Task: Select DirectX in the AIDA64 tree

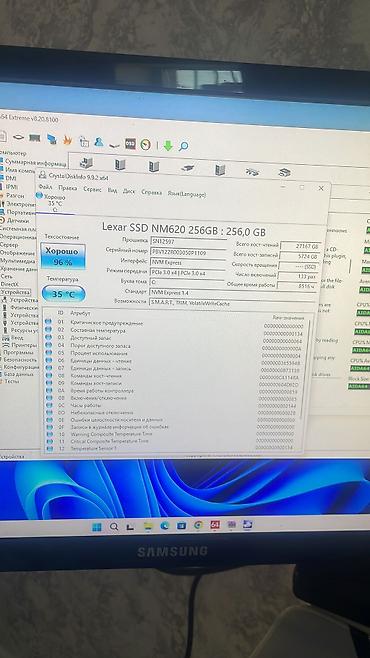Action: pyautogui.click(x=9, y=284)
